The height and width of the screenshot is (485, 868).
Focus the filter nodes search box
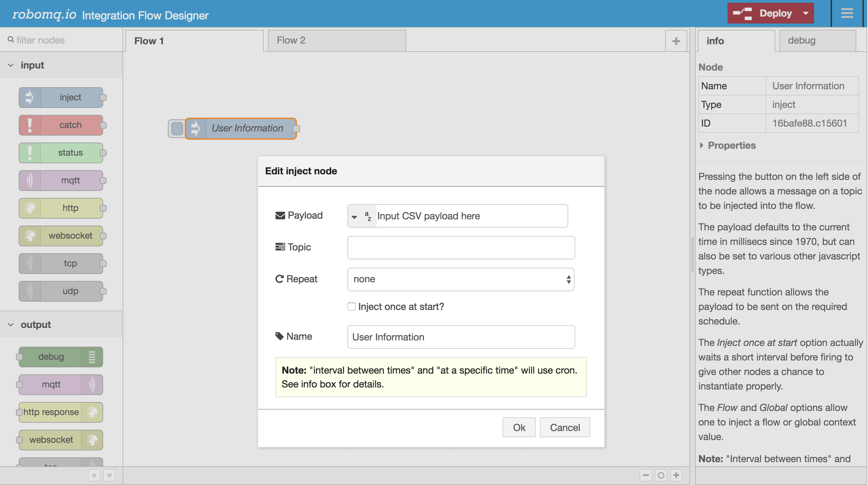click(62, 40)
